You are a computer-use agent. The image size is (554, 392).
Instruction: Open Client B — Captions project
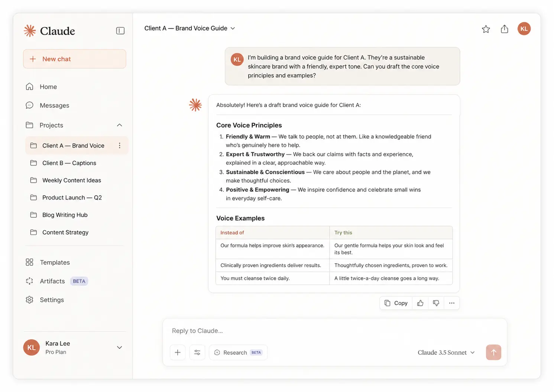coord(69,163)
